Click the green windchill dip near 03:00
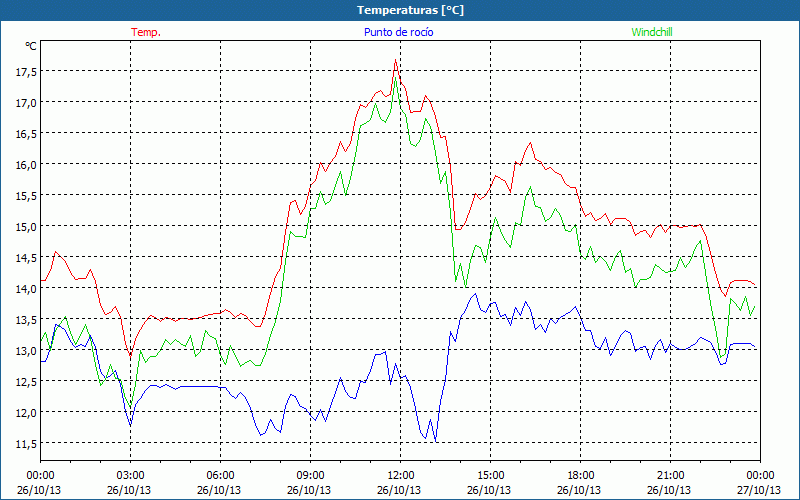The width and height of the screenshot is (800, 500). click(131, 407)
